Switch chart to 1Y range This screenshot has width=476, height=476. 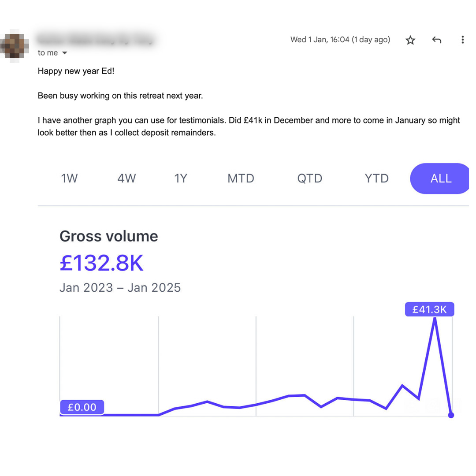(x=181, y=178)
